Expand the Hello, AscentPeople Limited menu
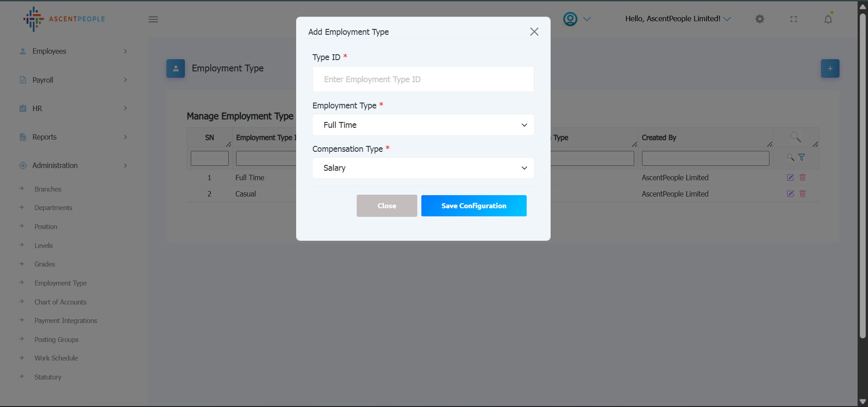 click(677, 19)
